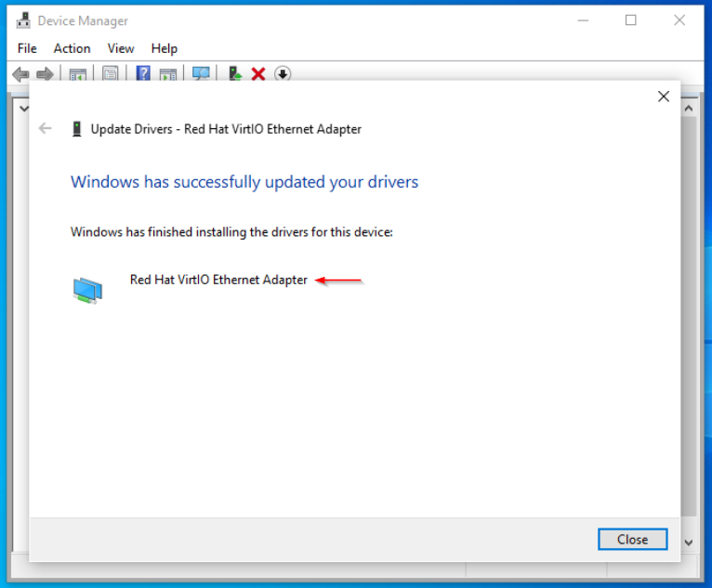Click the blue Help question mark icon

[x=143, y=73]
